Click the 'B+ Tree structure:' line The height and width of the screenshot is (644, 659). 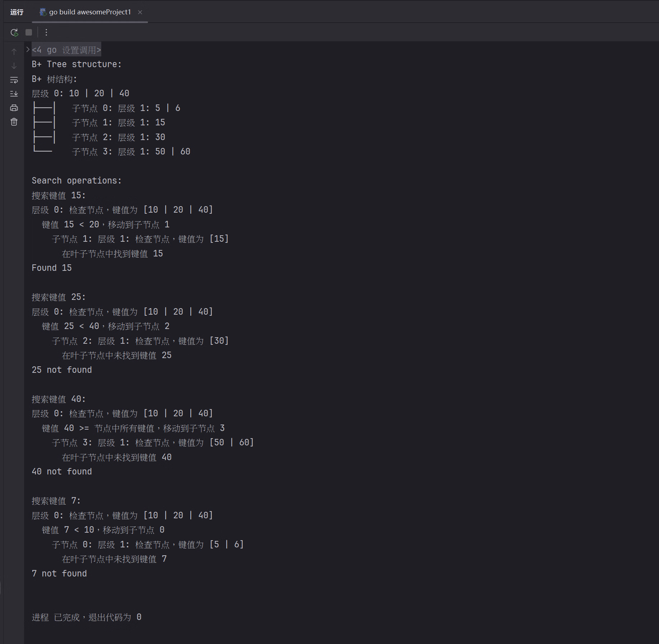tap(76, 64)
